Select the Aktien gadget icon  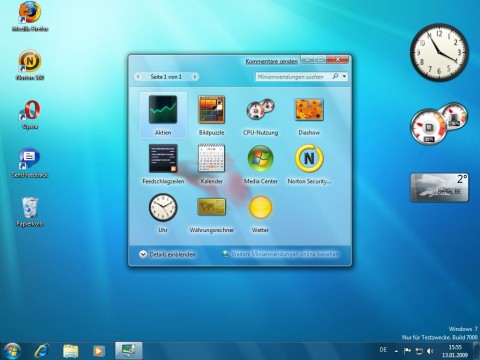pos(163,110)
